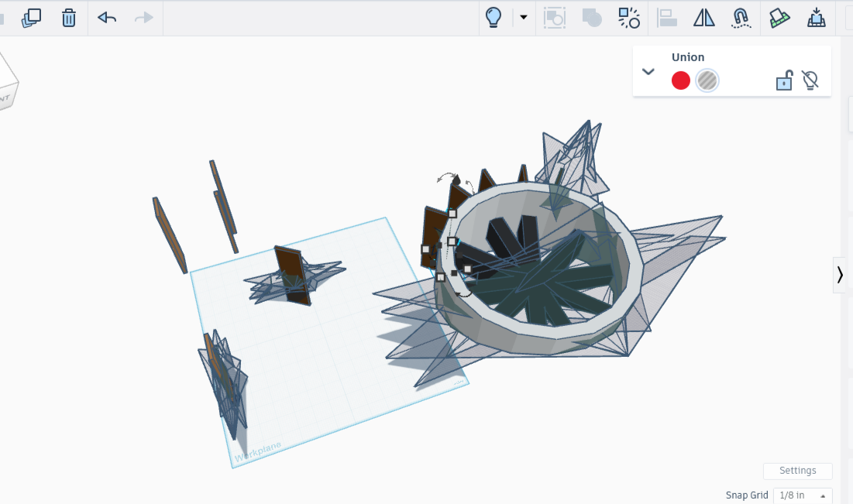Hide the selected shape with the crossed lightbulb icon

click(810, 81)
